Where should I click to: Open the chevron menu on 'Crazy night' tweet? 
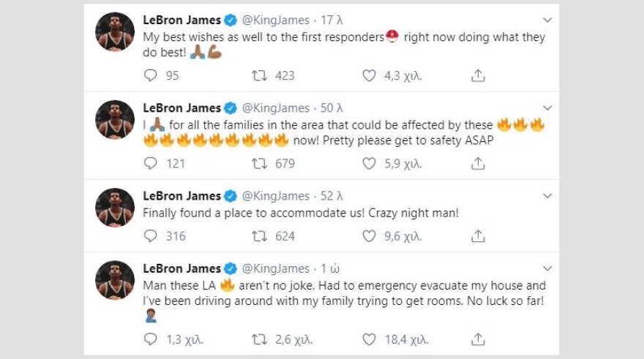tap(547, 196)
